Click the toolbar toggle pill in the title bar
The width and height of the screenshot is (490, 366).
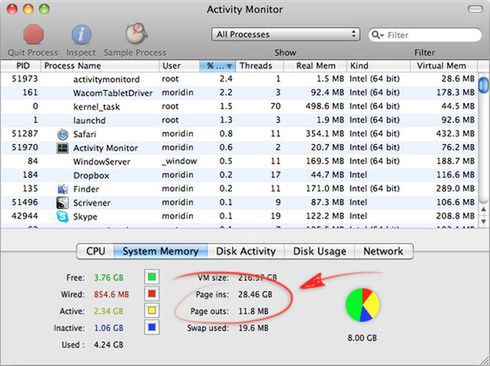click(475, 9)
